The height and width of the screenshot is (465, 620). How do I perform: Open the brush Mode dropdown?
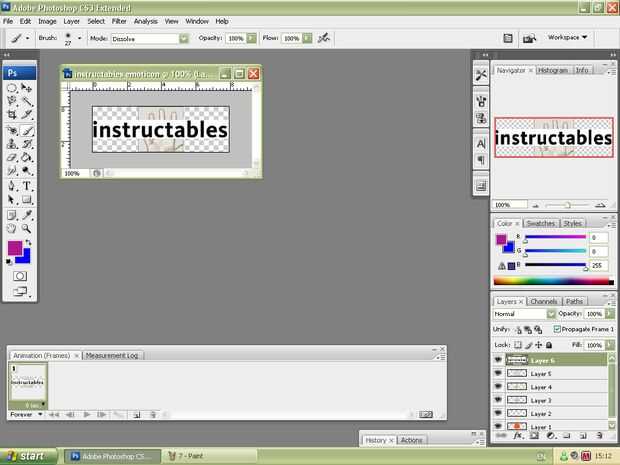pos(183,38)
